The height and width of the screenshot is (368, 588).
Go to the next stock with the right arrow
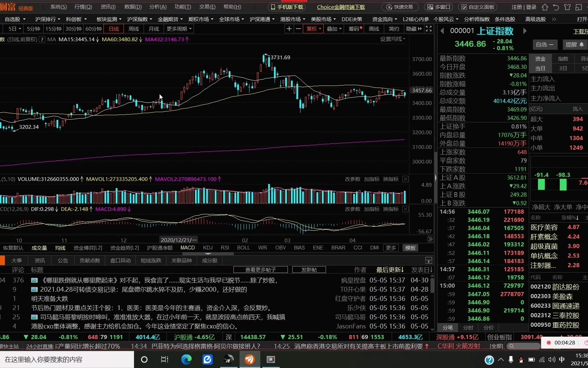[x=525, y=31]
